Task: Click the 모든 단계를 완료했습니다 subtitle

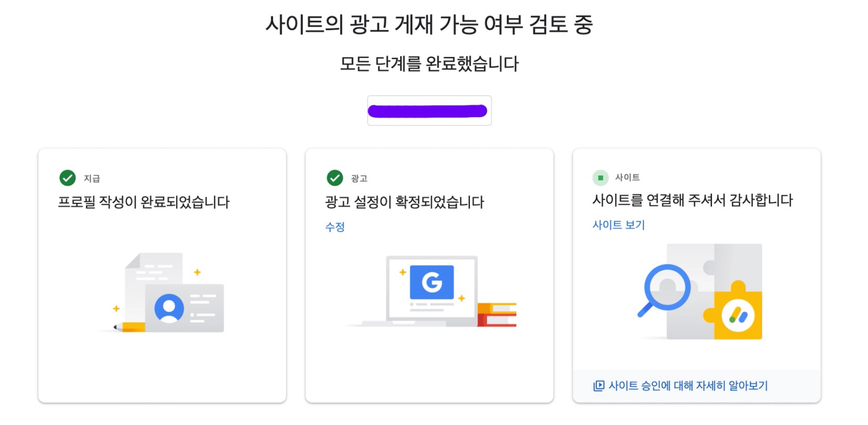Action: [429, 64]
